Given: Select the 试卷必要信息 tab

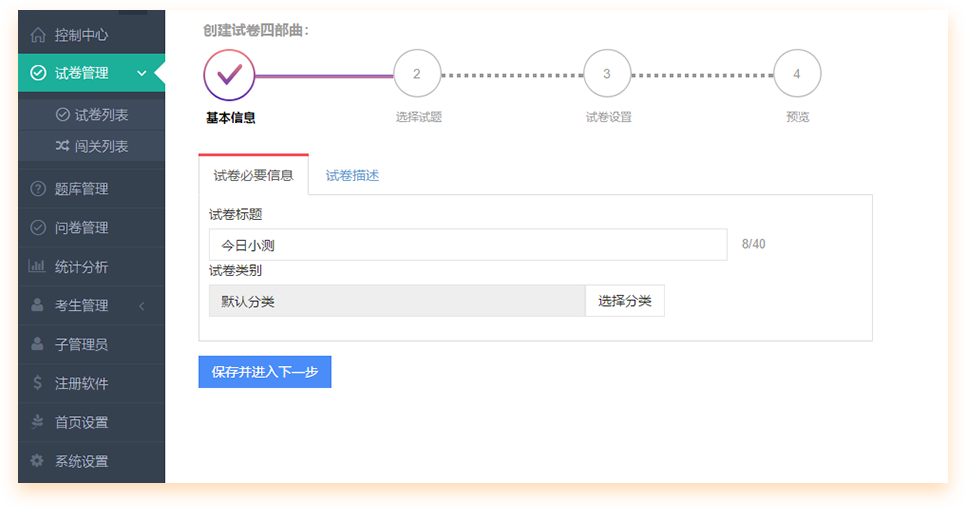Looking at the screenshot, I should point(253,175).
